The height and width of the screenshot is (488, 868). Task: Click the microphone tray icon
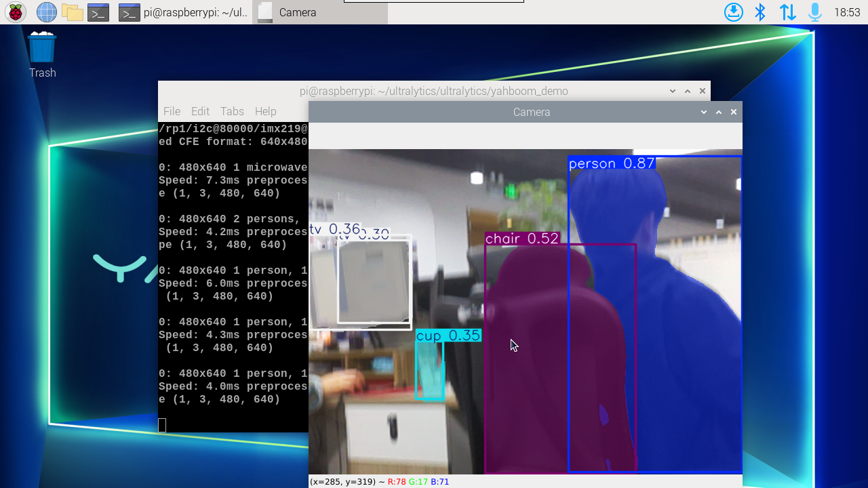tap(814, 12)
